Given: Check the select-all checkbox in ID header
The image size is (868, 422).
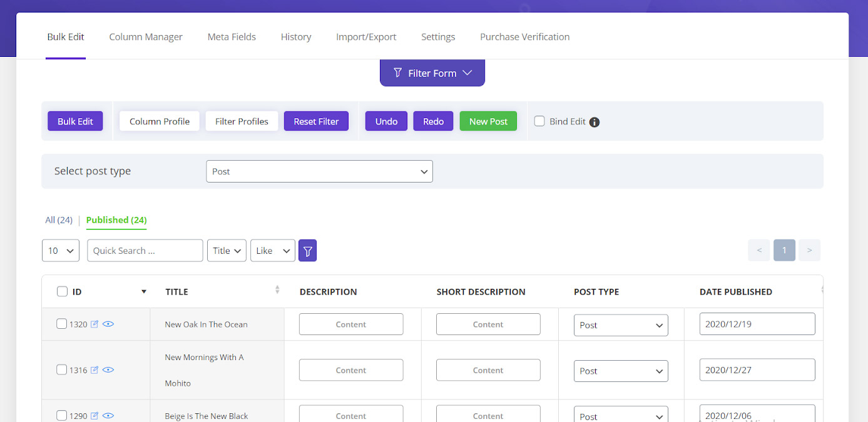Looking at the screenshot, I should [62, 291].
